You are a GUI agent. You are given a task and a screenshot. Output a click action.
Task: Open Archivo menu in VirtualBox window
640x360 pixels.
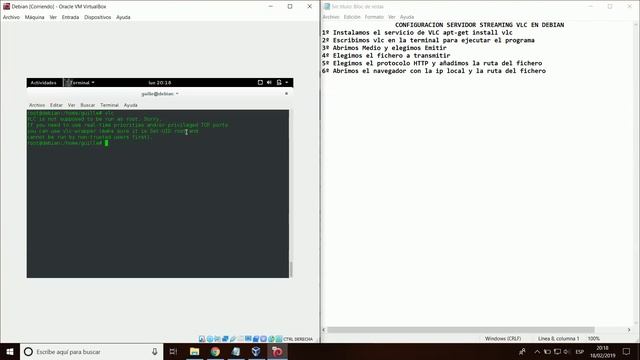11,17
